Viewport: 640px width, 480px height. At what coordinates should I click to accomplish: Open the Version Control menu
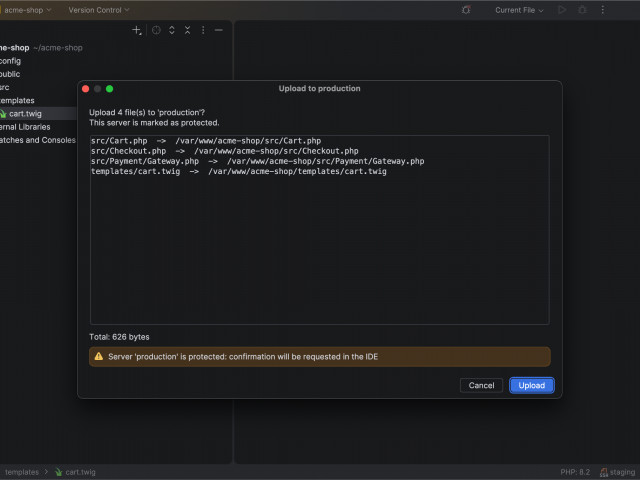pos(98,10)
